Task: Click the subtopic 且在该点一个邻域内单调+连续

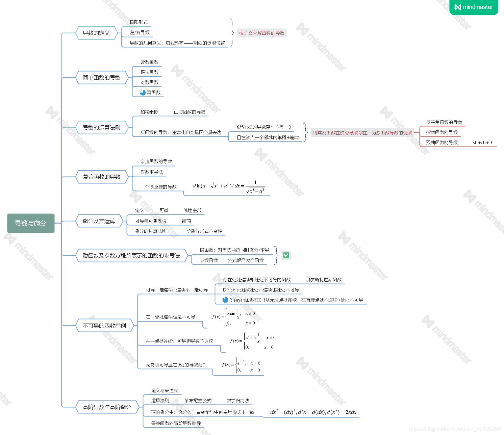Action: [268, 137]
